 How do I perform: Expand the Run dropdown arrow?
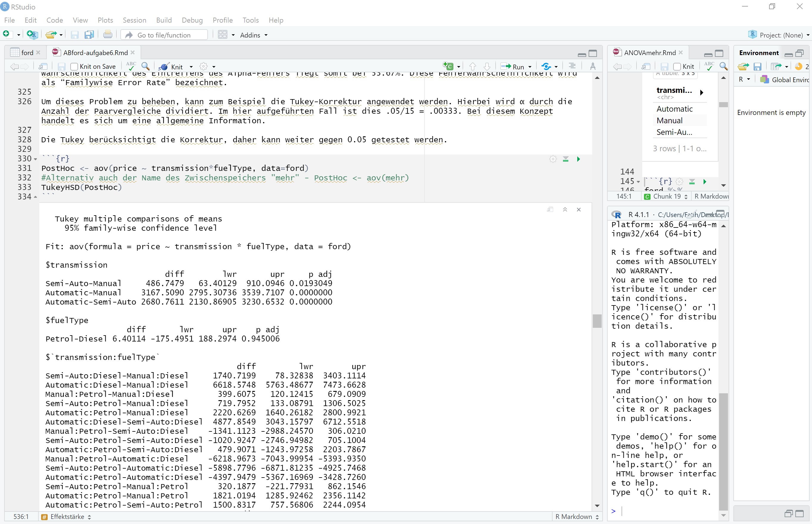[530, 67]
